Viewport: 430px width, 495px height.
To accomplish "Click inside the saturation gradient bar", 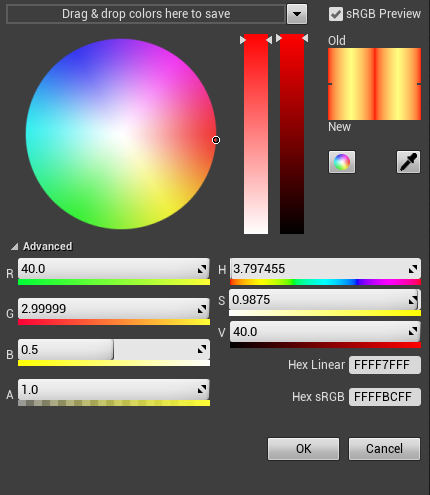I will coord(256,134).
